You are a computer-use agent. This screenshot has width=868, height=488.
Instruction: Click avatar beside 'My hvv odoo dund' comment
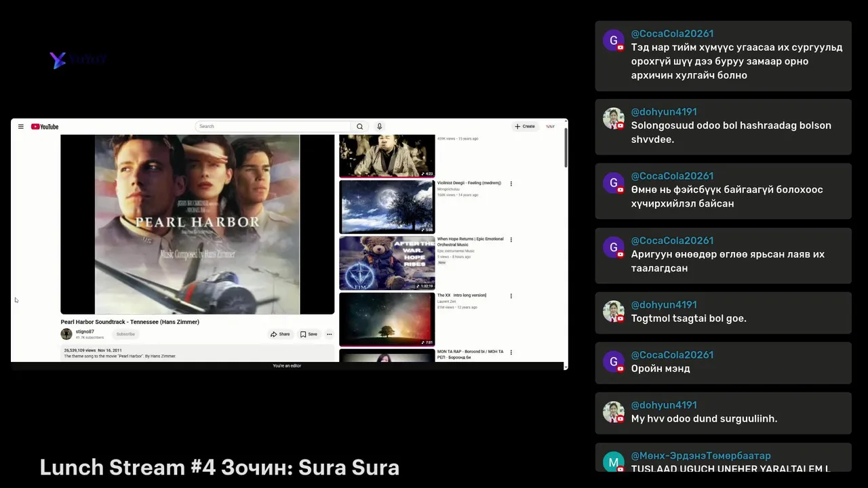tap(614, 412)
